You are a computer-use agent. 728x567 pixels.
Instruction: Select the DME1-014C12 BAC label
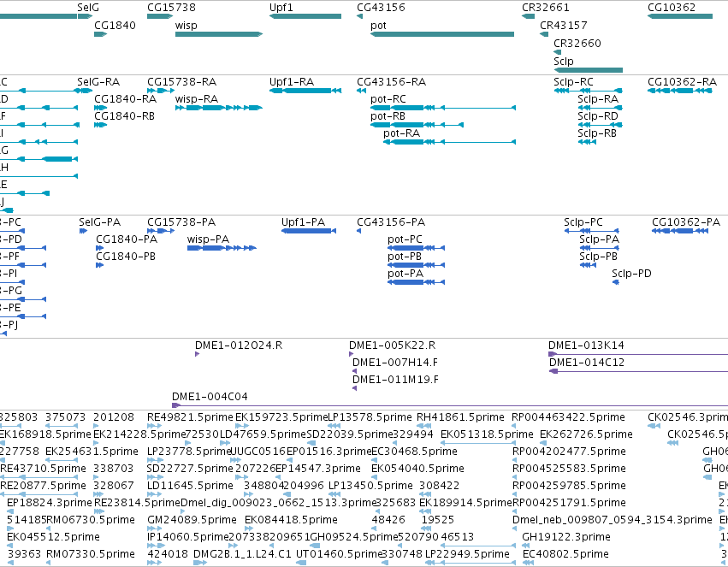point(587,363)
